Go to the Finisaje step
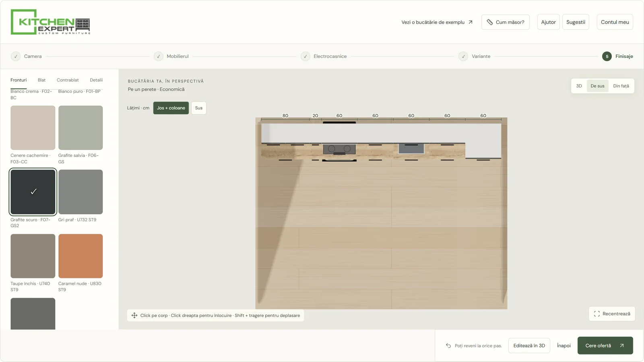The width and height of the screenshot is (644, 362). point(618,56)
